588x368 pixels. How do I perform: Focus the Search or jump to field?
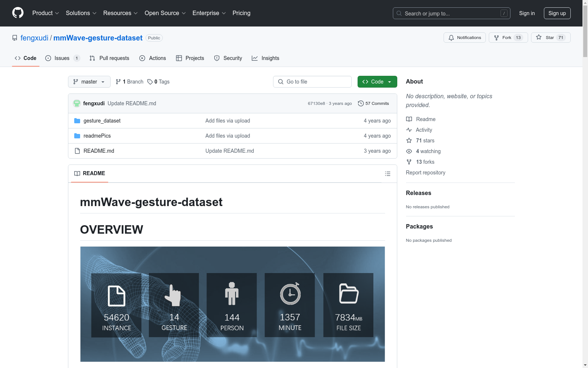coord(452,13)
